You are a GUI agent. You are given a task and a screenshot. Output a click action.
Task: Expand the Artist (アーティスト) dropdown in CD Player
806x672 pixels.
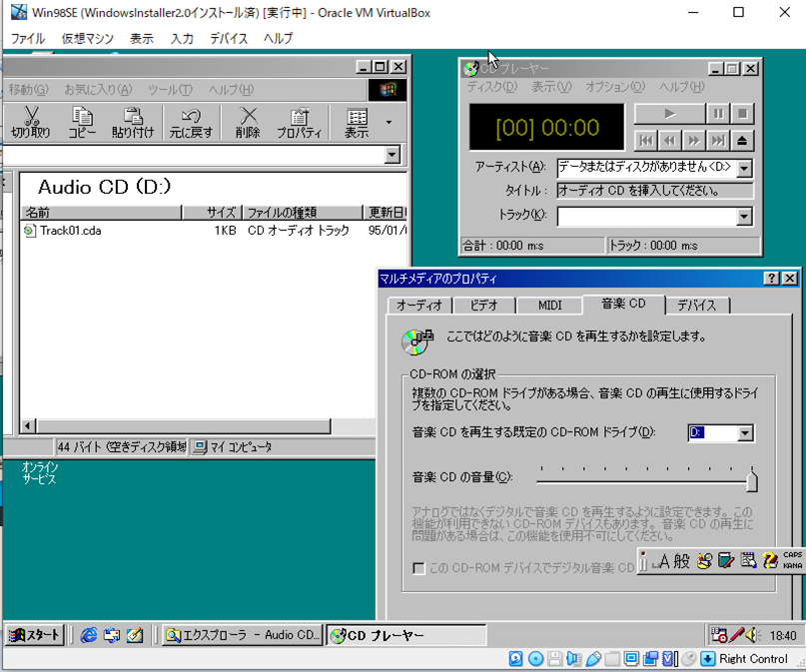click(x=744, y=168)
